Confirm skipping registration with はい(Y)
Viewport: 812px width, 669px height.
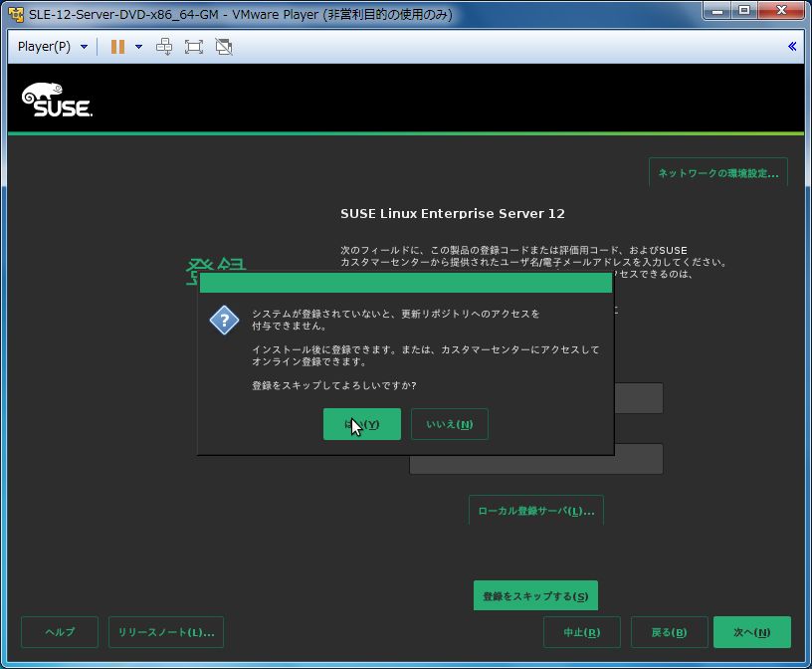coord(362,424)
